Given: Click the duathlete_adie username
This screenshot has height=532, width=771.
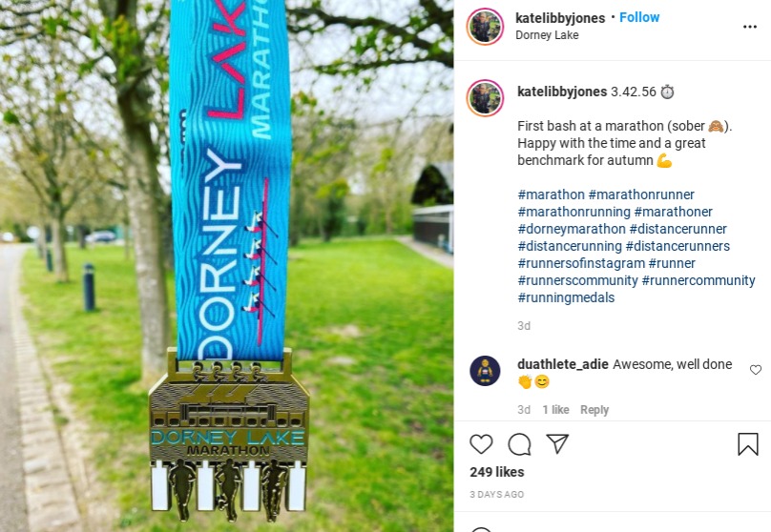Looking at the screenshot, I should (563, 364).
